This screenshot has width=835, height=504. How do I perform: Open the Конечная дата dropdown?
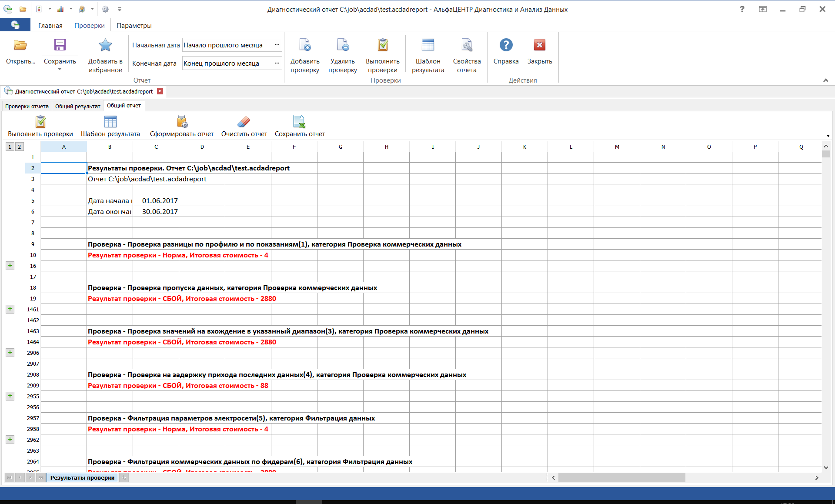[277, 63]
